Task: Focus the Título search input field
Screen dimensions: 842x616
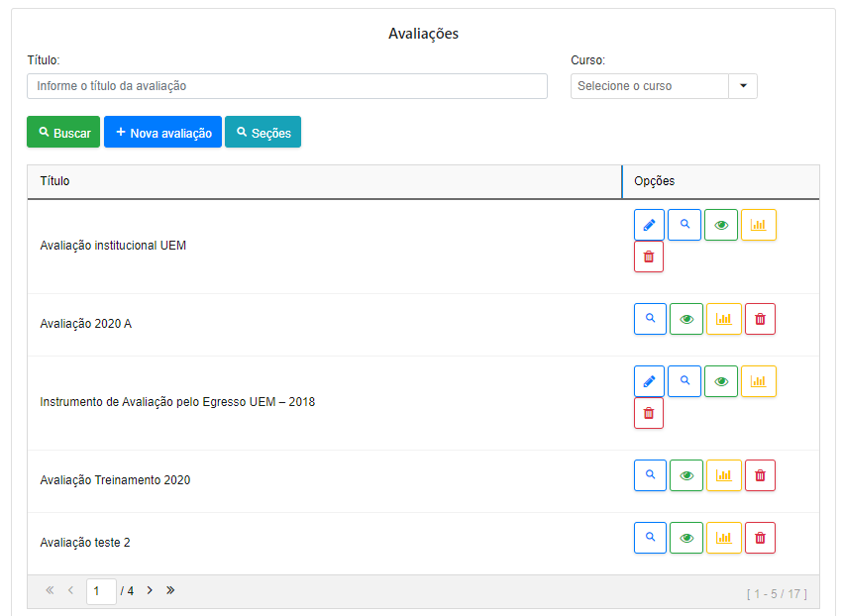Action: point(286,86)
